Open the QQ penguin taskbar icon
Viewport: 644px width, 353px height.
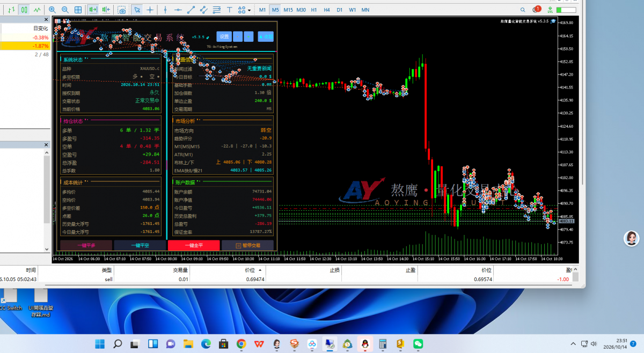click(x=365, y=343)
